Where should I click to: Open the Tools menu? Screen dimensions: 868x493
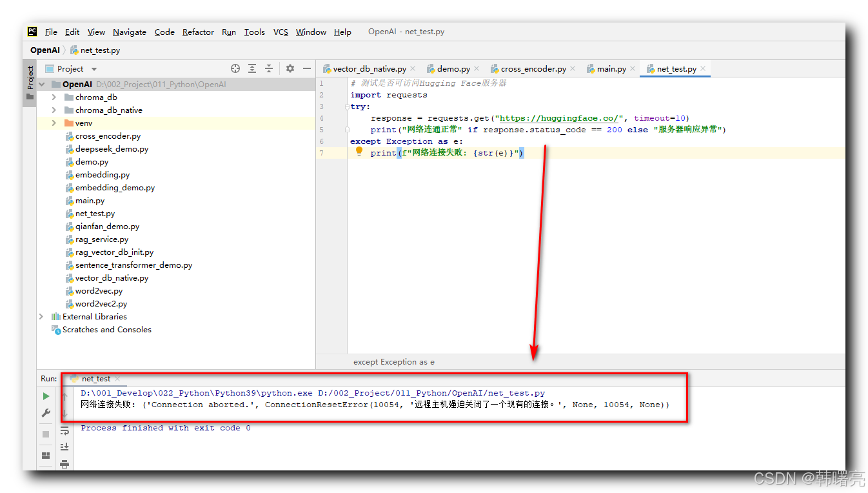pos(255,32)
